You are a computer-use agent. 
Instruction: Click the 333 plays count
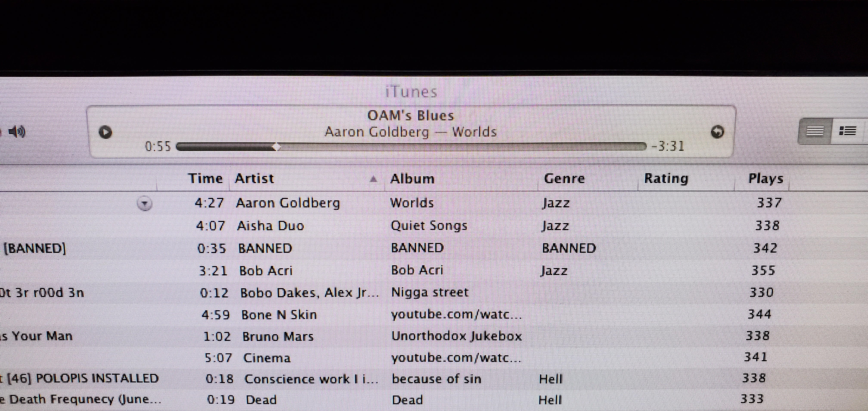pyautogui.click(x=752, y=399)
